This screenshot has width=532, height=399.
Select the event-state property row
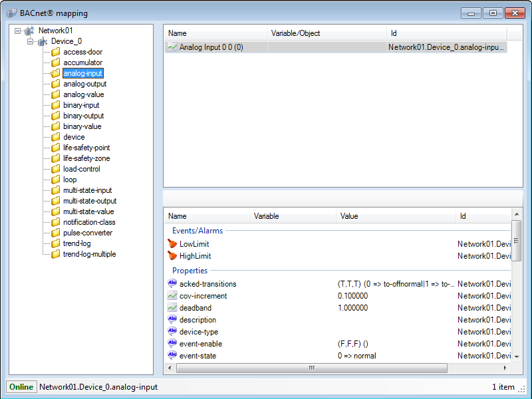[198, 356]
